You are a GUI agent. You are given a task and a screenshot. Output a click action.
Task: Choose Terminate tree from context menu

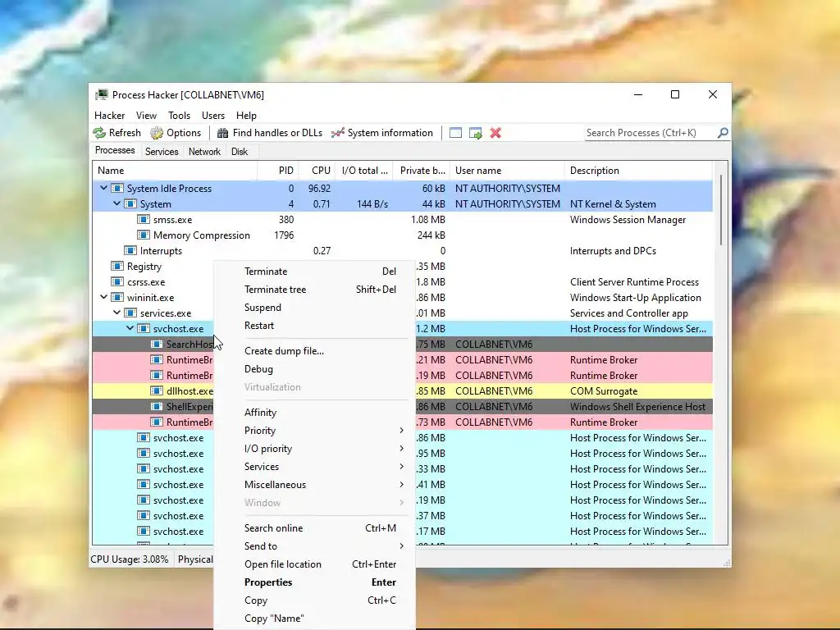pyautogui.click(x=314, y=290)
